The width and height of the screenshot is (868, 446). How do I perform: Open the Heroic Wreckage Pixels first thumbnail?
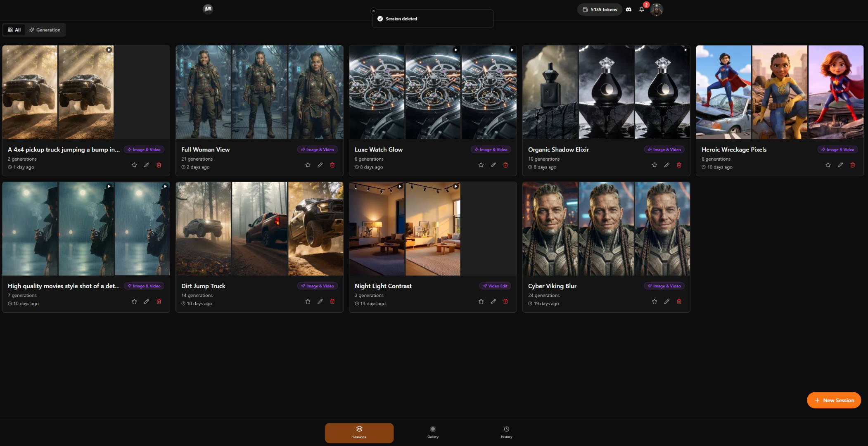(x=723, y=92)
